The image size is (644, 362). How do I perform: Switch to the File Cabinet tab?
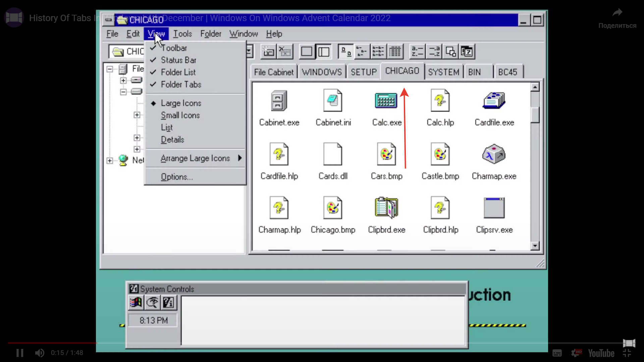pyautogui.click(x=274, y=72)
